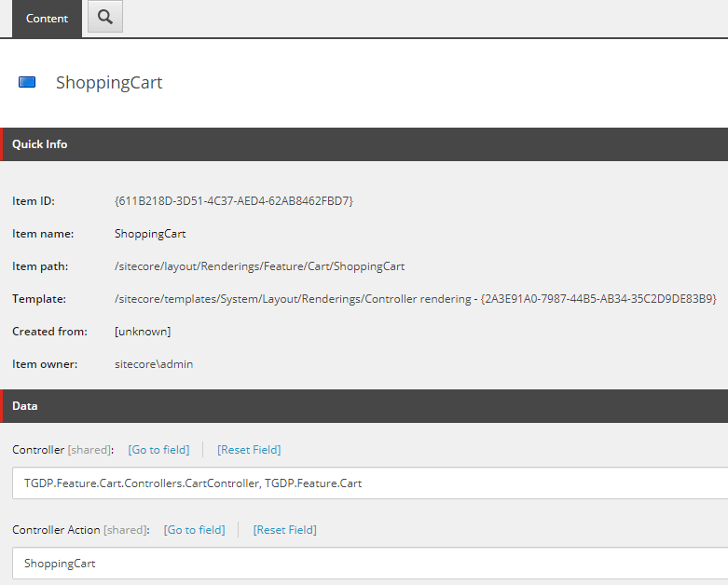The image size is (728, 585).
Task: Click the Item owner sitecore\admin value
Action: tap(154, 364)
